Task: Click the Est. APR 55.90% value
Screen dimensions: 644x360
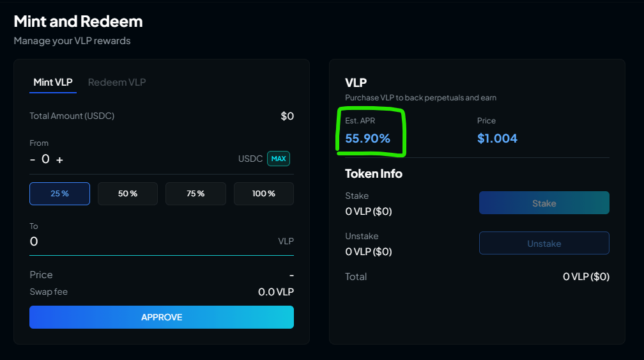Action: click(367, 138)
